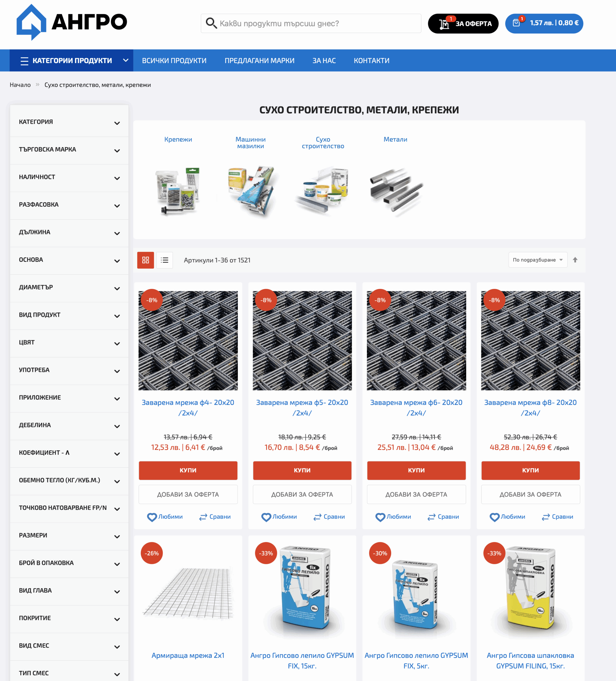Viewport: 616px width, 681px height.
Task: Switch to grid view layout
Action: click(x=145, y=260)
